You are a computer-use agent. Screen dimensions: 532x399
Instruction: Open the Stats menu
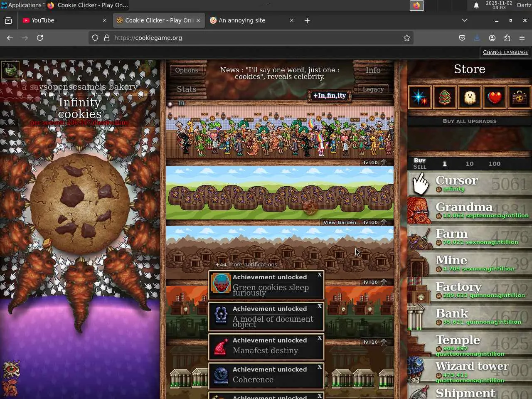(x=187, y=89)
